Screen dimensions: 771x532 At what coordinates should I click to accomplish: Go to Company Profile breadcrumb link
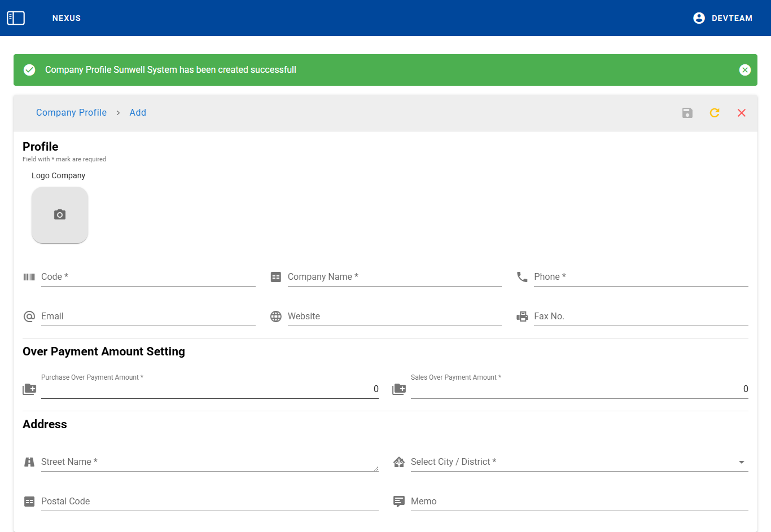point(71,113)
